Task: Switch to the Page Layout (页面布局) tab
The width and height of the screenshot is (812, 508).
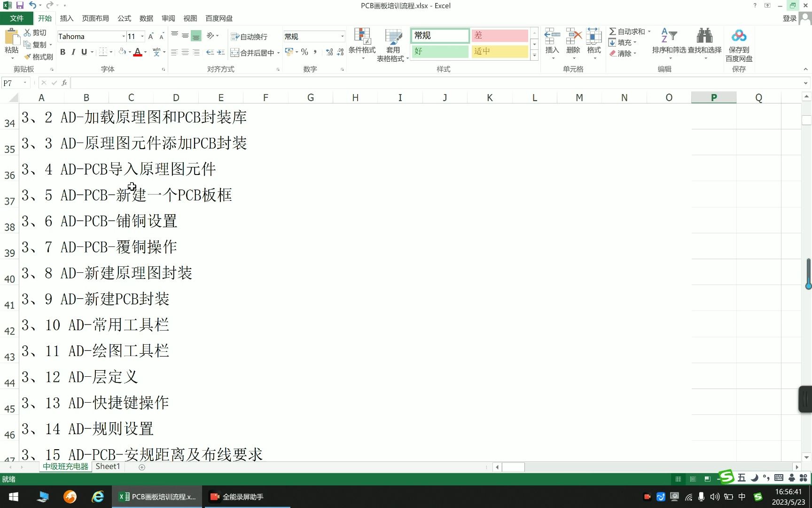Action: tap(95, 18)
